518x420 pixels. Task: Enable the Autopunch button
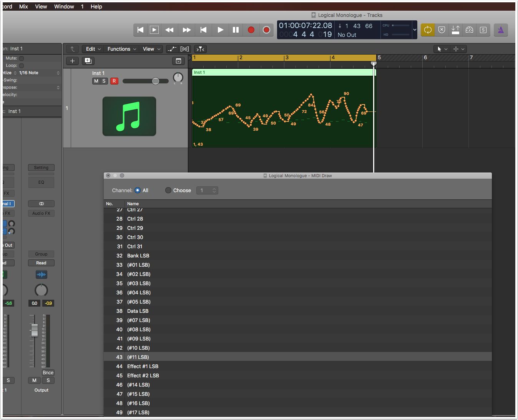pos(456,30)
